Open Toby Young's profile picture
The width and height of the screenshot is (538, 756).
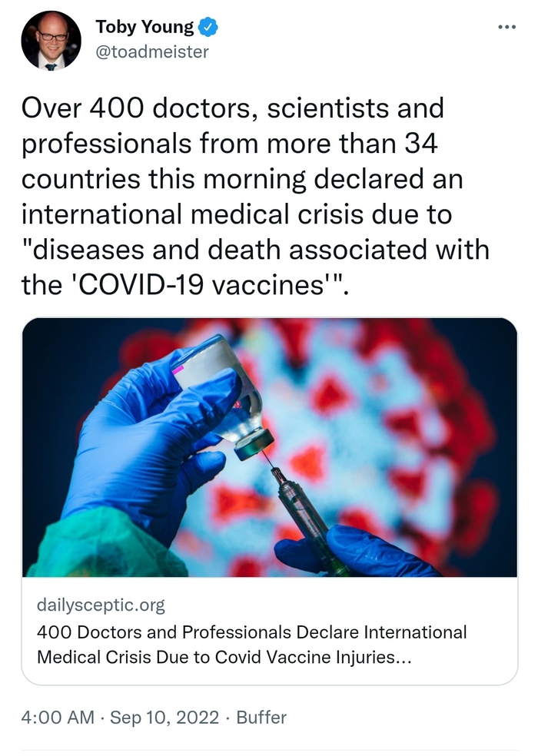point(51,41)
